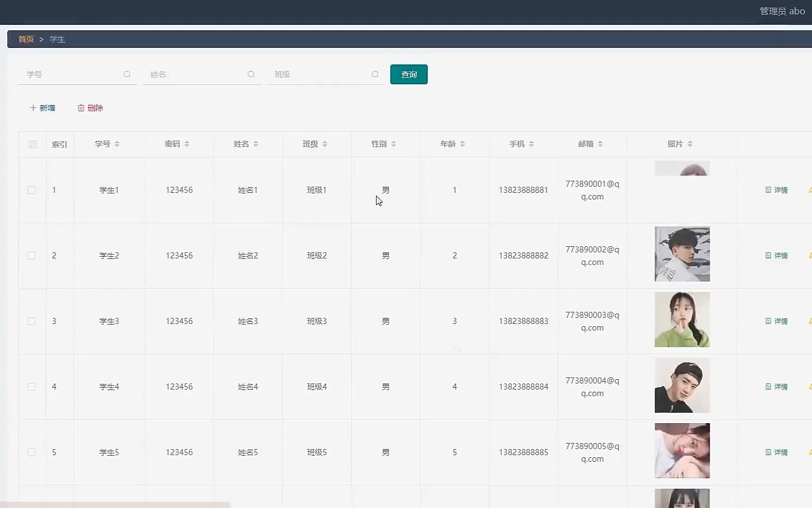Sort table by 邮箱 column arrows
Screen dimensions: 812x508
[x=600, y=144]
